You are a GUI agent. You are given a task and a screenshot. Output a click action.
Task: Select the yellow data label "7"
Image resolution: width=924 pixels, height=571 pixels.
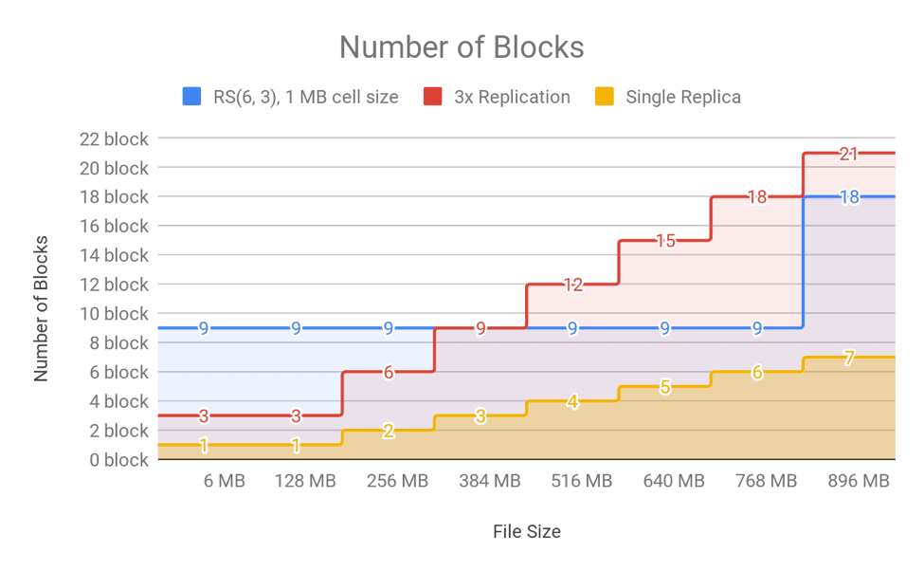pos(849,358)
